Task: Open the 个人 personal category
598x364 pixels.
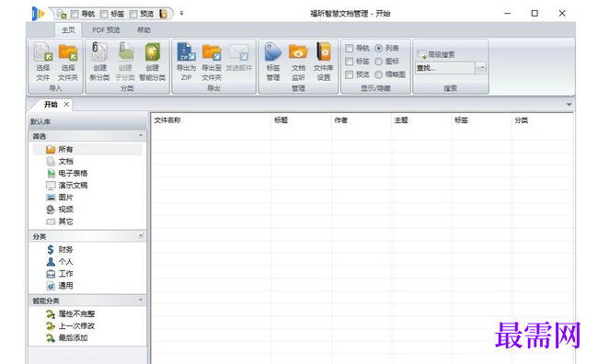Action: (60, 261)
